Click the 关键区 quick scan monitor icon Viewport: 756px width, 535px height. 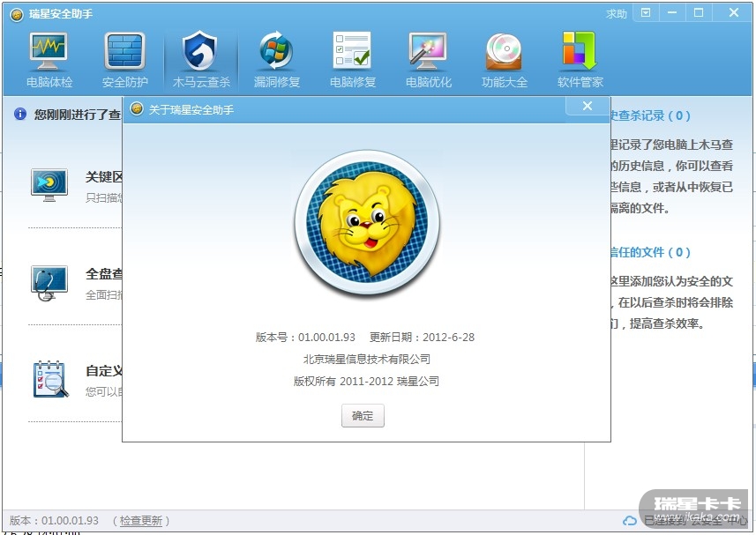(49, 185)
